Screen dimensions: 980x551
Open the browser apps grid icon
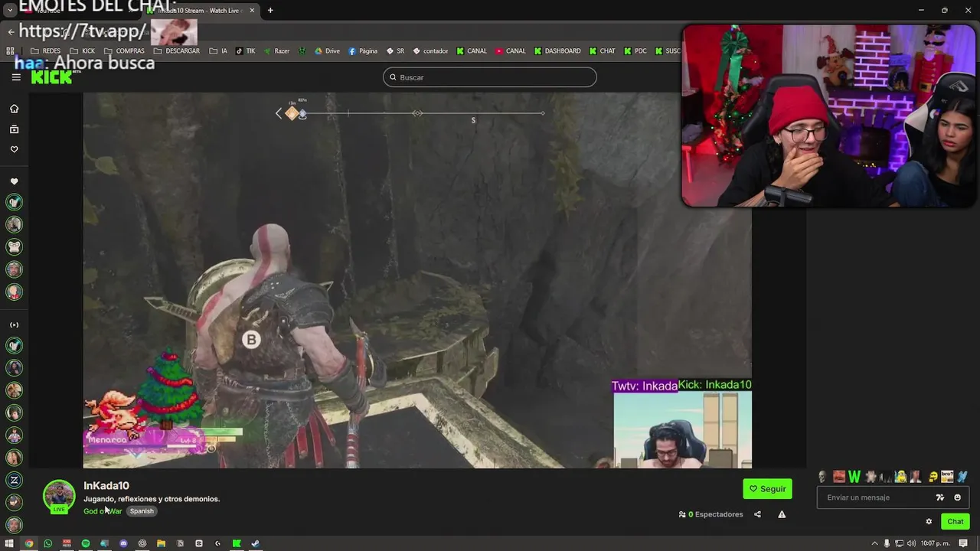coord(10,51)
